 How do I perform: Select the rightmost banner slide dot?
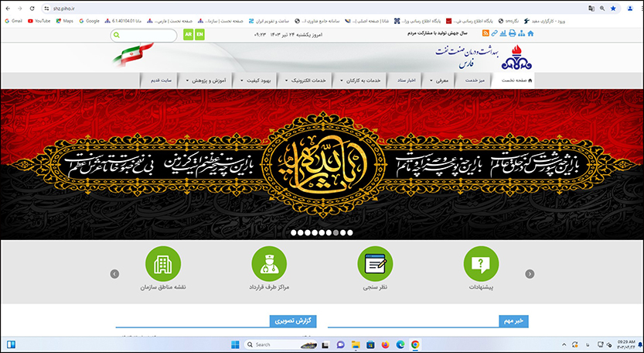tap(350, 232)
